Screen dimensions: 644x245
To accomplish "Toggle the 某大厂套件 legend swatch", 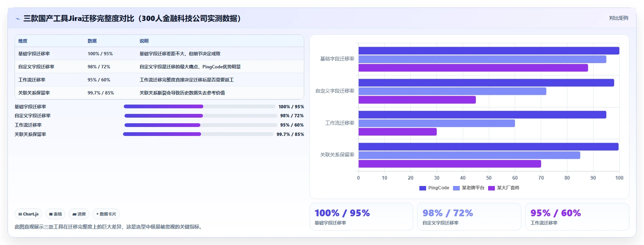I will coord(492,188).
